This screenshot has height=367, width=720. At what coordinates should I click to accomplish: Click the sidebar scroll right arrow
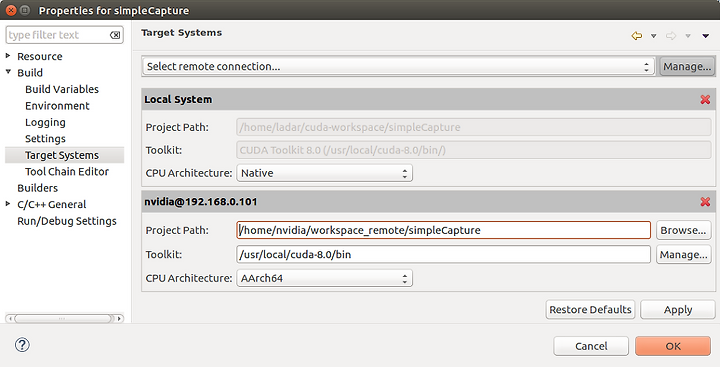pyautogui.click(x=119, y=318)
